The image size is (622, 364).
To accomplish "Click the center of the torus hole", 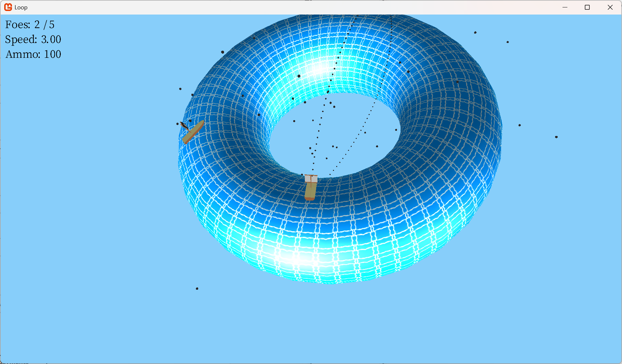I will 335,136.
